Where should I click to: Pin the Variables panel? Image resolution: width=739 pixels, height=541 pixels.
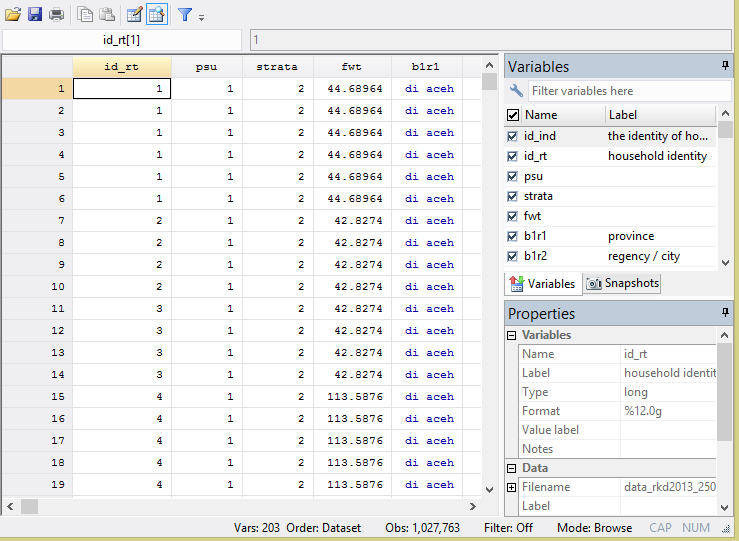click(725, 66)
